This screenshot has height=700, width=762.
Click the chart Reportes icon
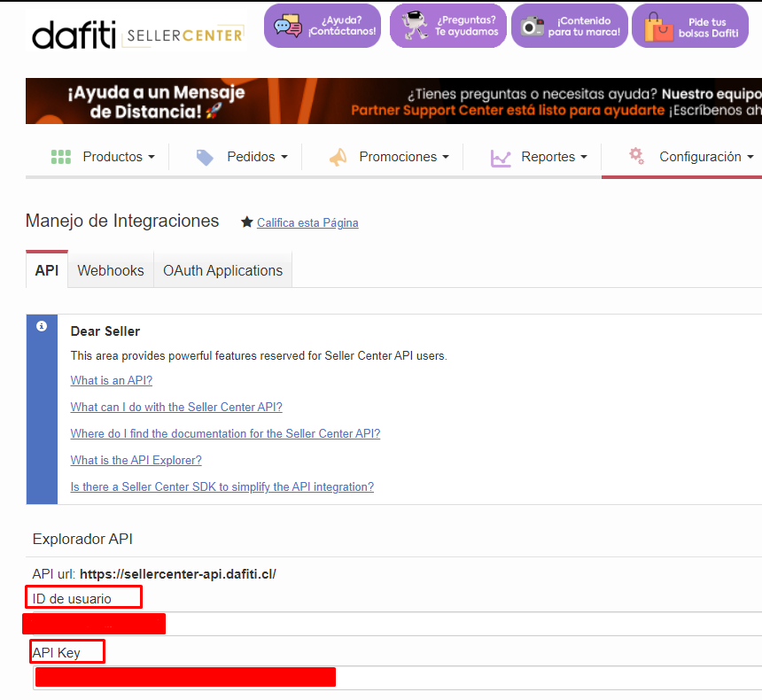coord(501,158)
